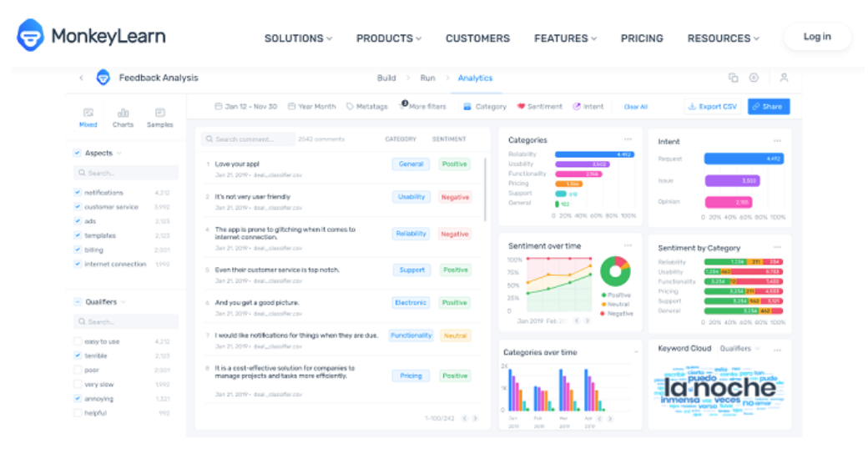Go to the Run step
868x459 pixels.
point(427,78)
